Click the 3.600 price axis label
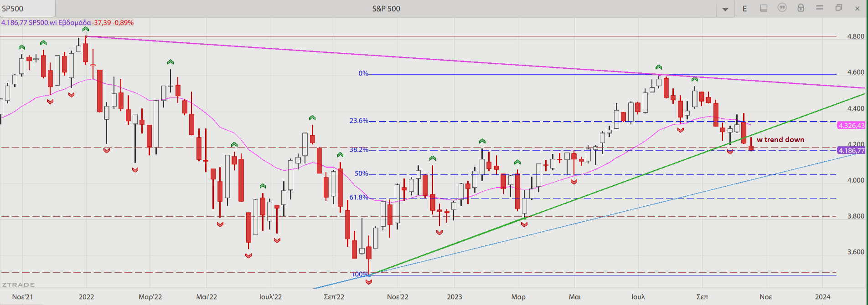This screenshot has height=305, width=868. pyautogui.click(x=856, y=252)
